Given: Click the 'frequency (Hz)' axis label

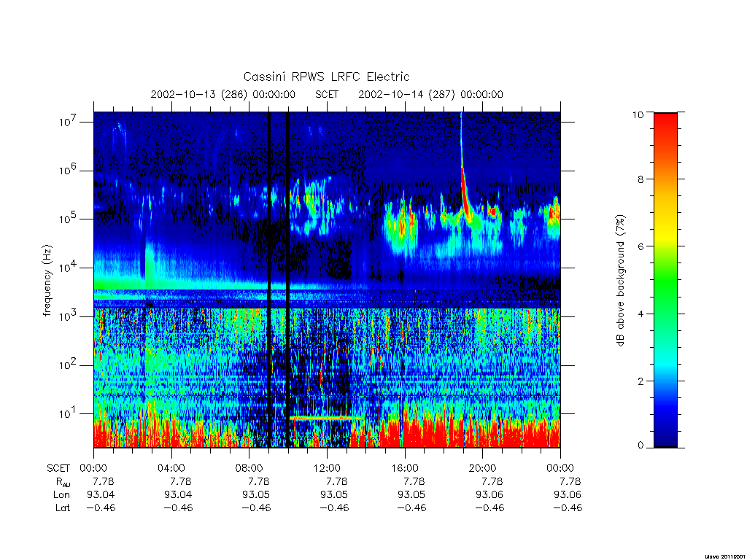Looking at the screenshot, I should click(47, 281).
